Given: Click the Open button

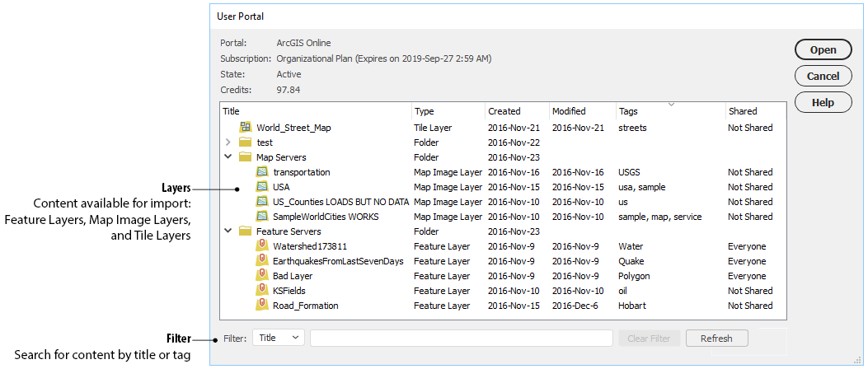Looking at the screenshot, I should point(823,49).
